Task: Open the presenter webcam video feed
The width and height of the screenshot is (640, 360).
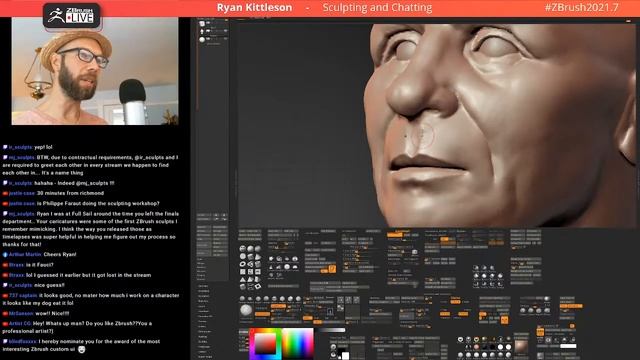Action: pos(95,71)
